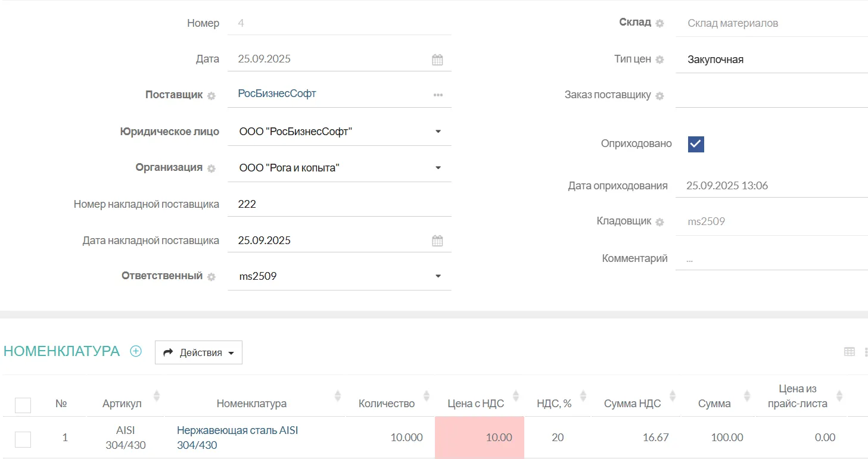The height and width of the screenshot is (459, 868).
Task: Expand the Ответственный dropdown
Action: (x=438, y=276)
